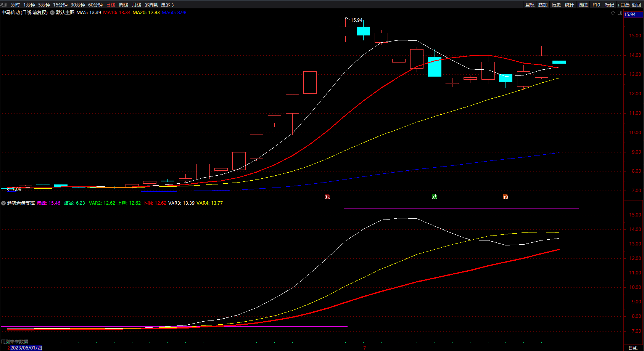Click the 2023/06/01/四 date label
The width and height of the screenshot is (644, 351).
coord(26,348)
